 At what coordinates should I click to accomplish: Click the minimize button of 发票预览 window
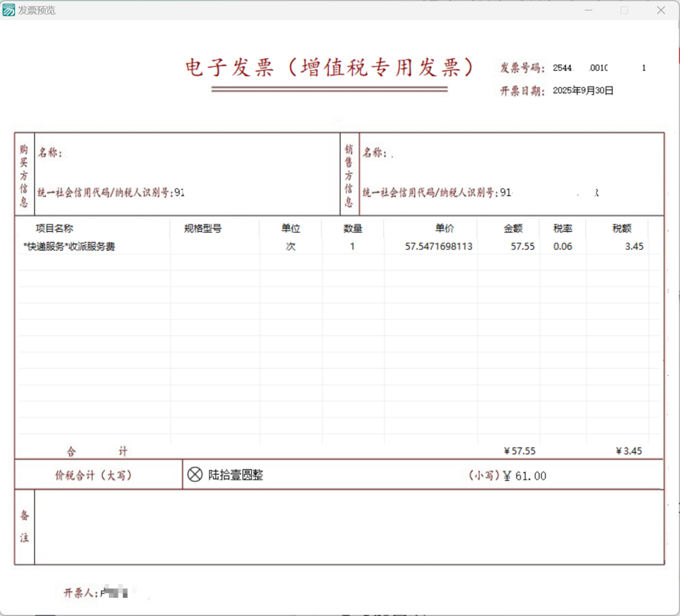588,10
